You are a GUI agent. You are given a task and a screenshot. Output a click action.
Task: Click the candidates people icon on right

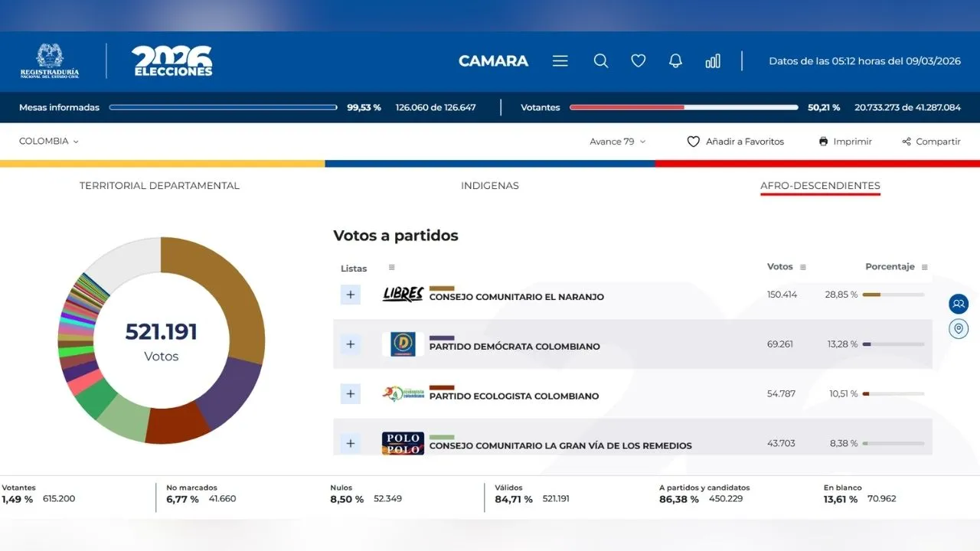click(x=958, y=304)
